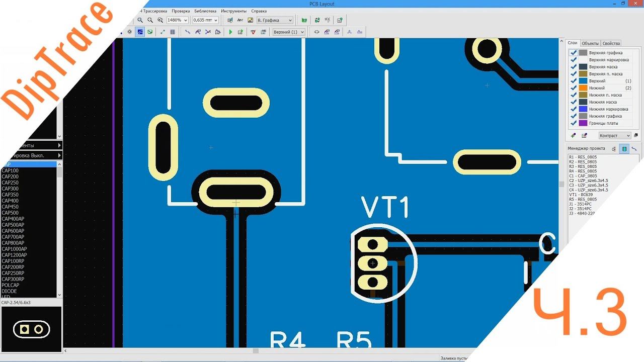Click layer properties icon below layers list

pyautogui.click(x=584, y=135)
